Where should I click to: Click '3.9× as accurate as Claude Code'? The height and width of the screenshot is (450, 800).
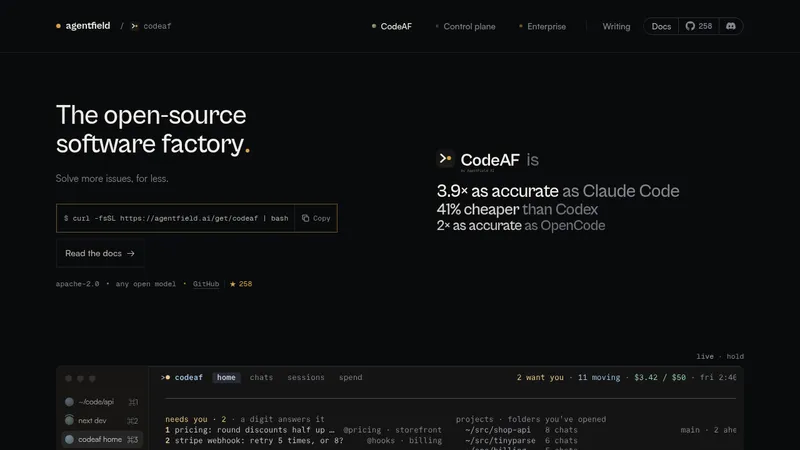[558, 191]
